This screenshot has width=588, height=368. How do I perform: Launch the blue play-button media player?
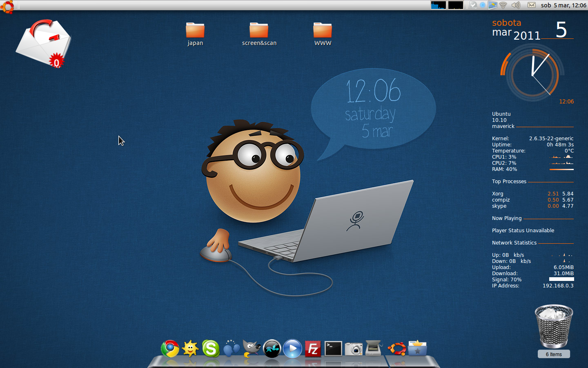click(x=292, y=349)
